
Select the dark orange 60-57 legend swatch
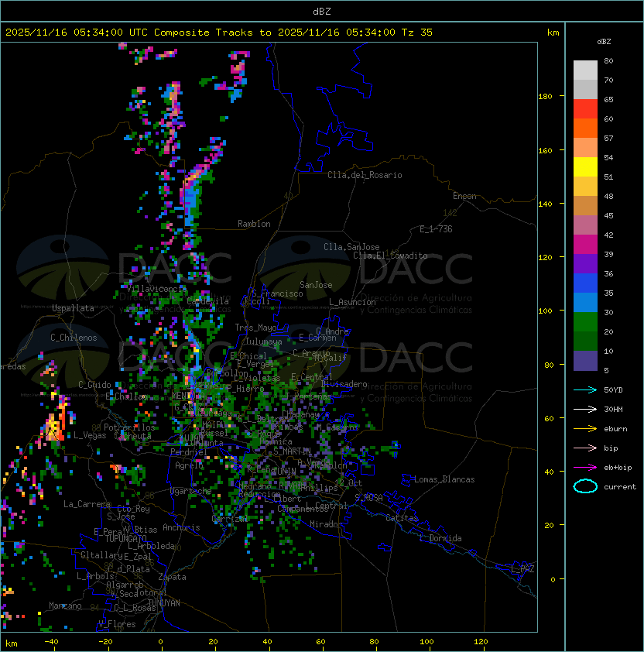(585, 129)
